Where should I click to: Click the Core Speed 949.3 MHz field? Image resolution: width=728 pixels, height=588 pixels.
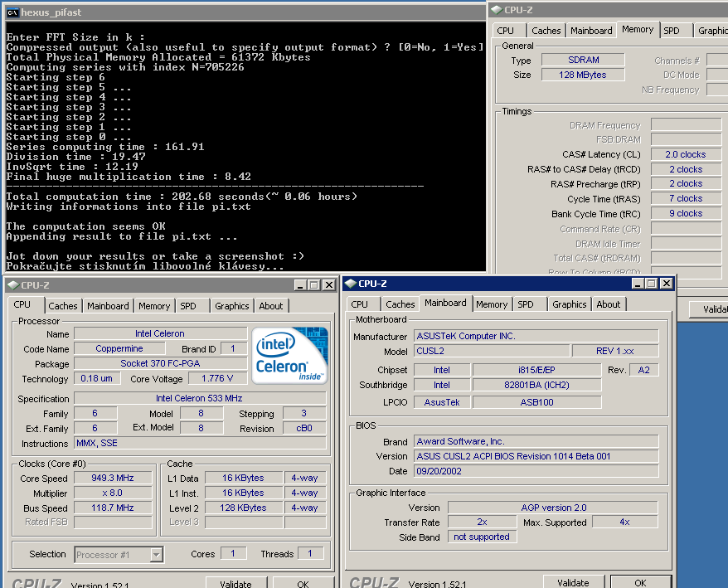(114, 478)
